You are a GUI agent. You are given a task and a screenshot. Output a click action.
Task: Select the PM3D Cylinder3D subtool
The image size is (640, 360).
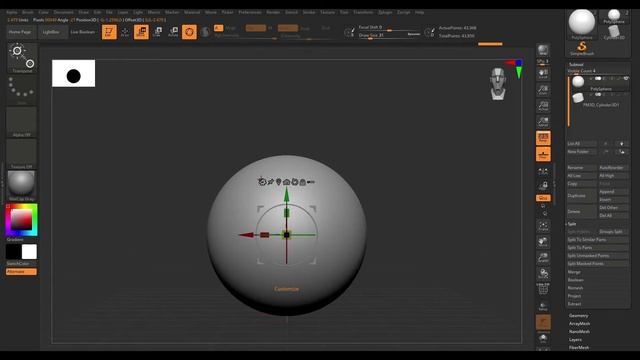(x=600, y=99)
